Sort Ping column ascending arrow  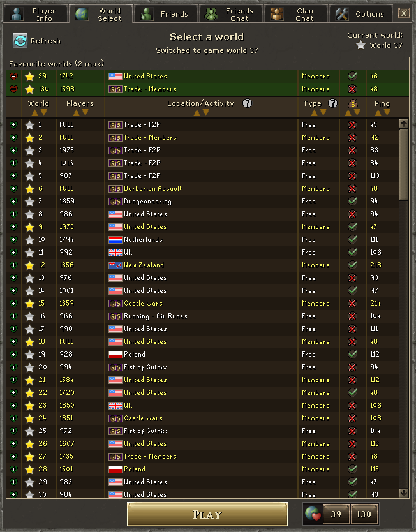tap(378, 113)
